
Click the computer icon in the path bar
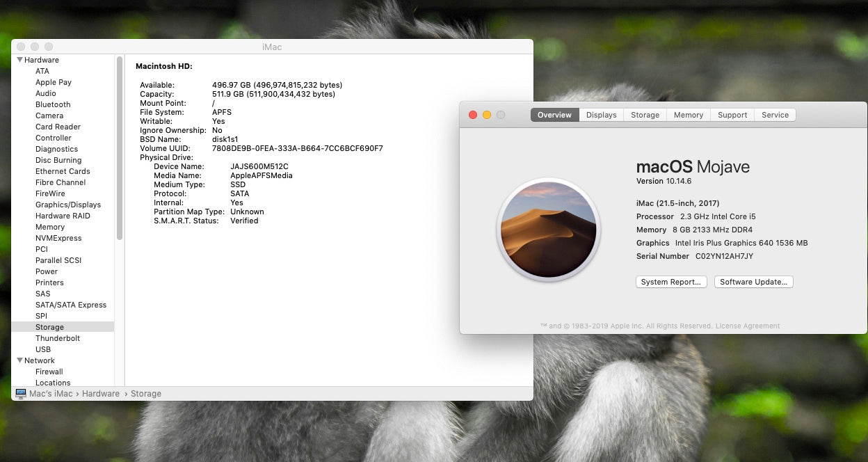pyautogui.click(x=20, y=394)
